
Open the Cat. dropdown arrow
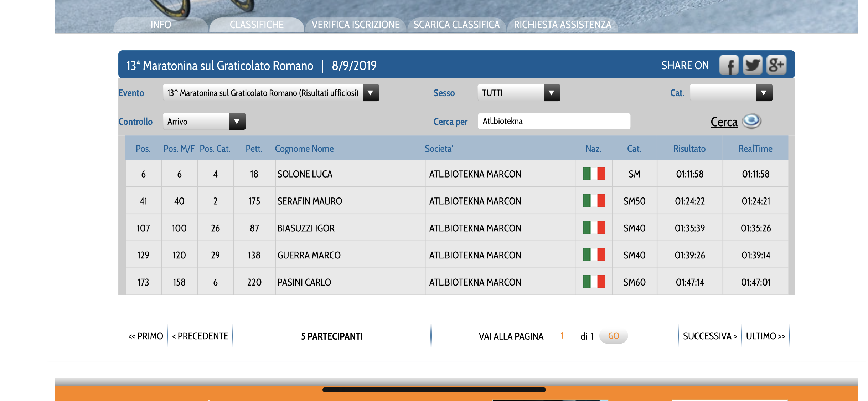click(x=764, y=93)
